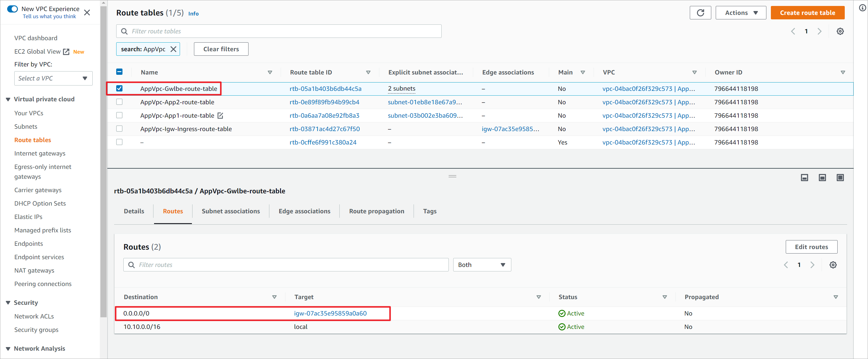Open the Edge associations tab
Screen dimensions: 868x359
pos(304,212)
